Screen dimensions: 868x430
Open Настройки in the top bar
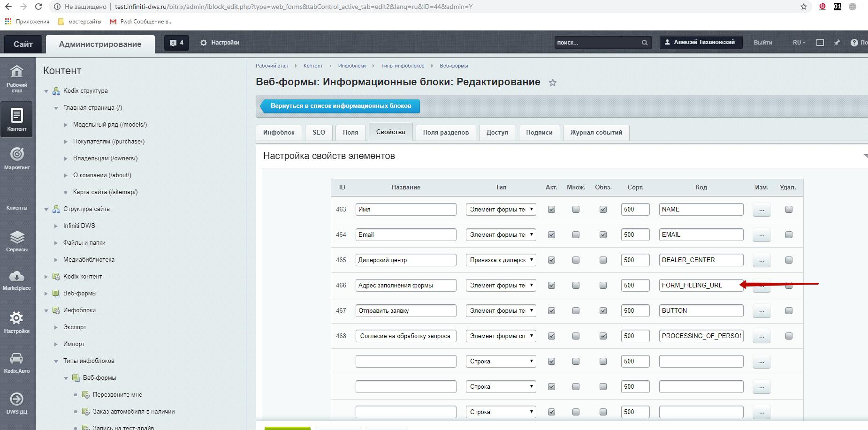(220, 43)
